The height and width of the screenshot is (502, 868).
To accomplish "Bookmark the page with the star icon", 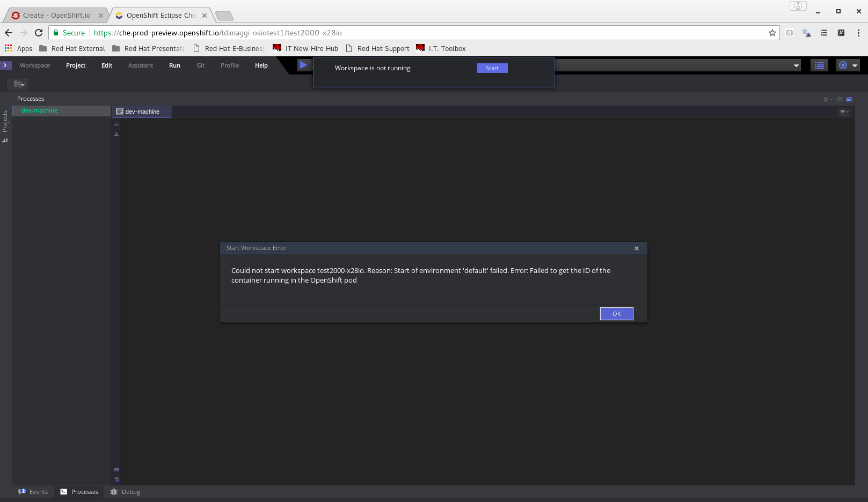I will point(773,33).
